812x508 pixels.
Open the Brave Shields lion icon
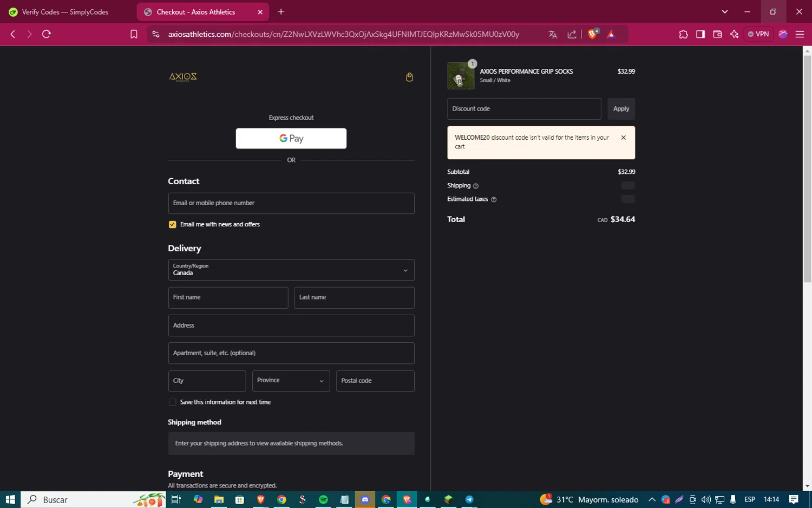tap(593, 34)
